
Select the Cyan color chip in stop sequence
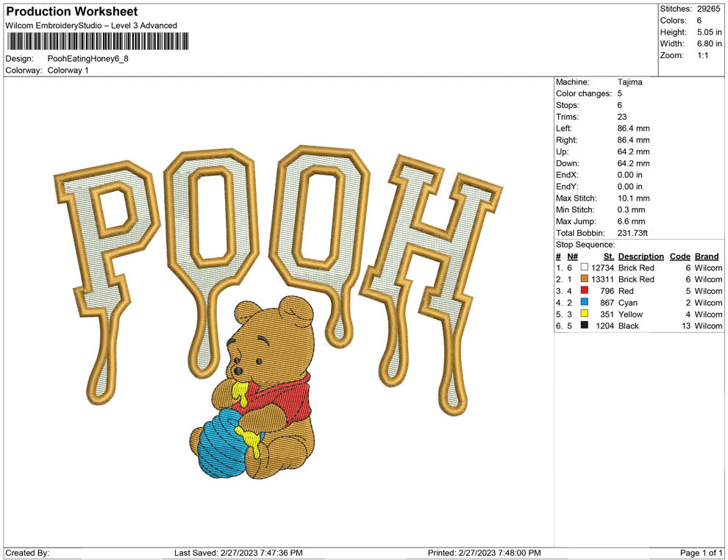pos(586,303)
